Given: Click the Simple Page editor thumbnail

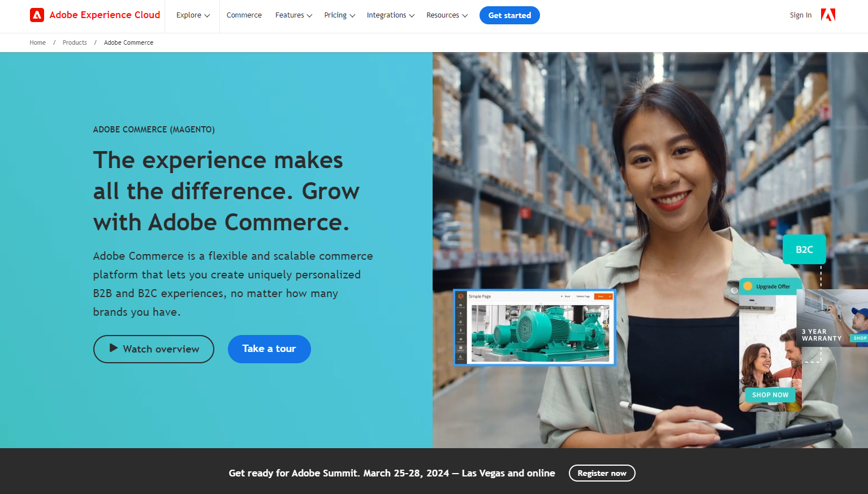Looking at the screenshot, I should 534,328.
